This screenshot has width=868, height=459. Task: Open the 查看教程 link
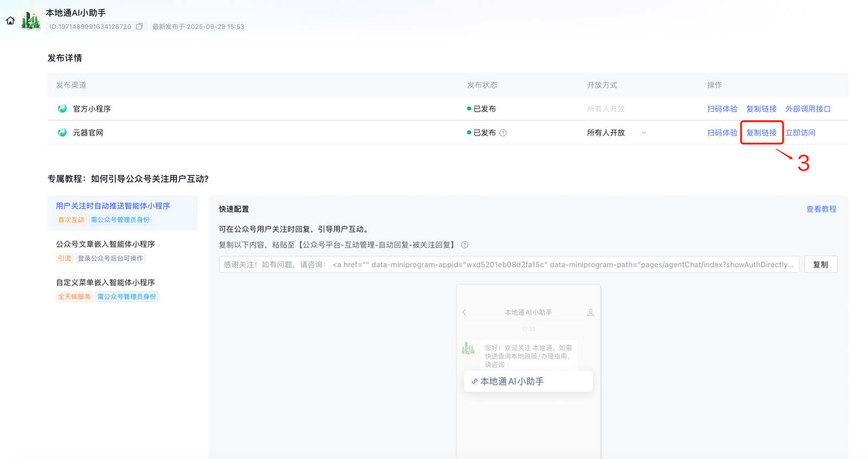(821, 209)
